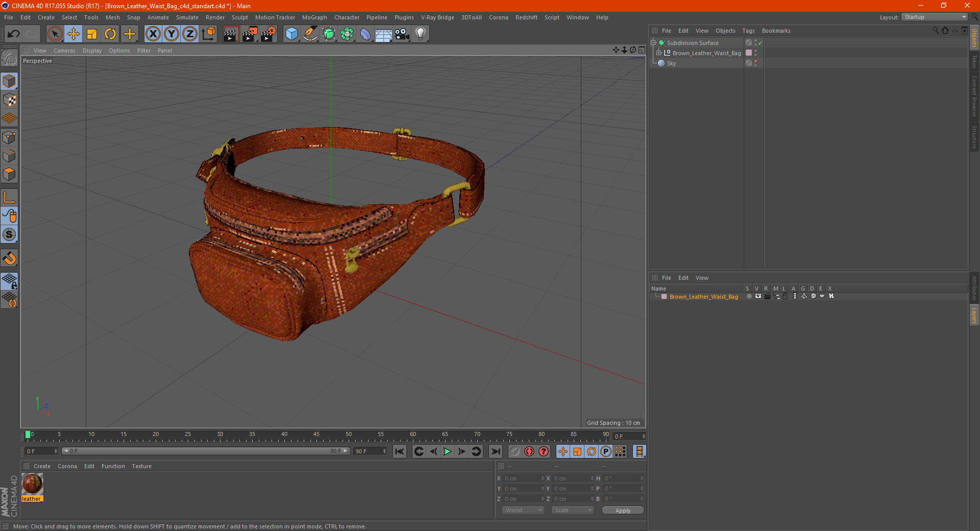This screenshot has height=531, width=980.
Task: Open the array/MoGraph objects icon
Action: point(347,34)
